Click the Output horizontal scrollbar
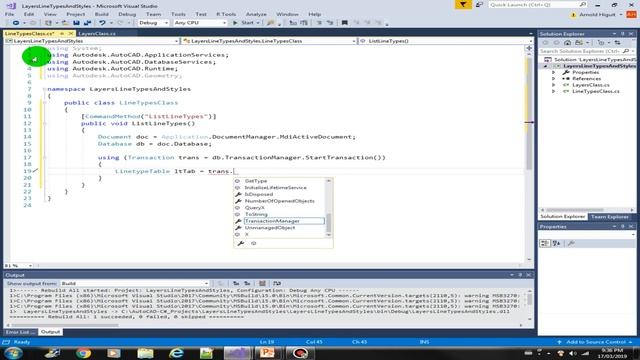Screen dimensions: 640x360 (65, 325)
